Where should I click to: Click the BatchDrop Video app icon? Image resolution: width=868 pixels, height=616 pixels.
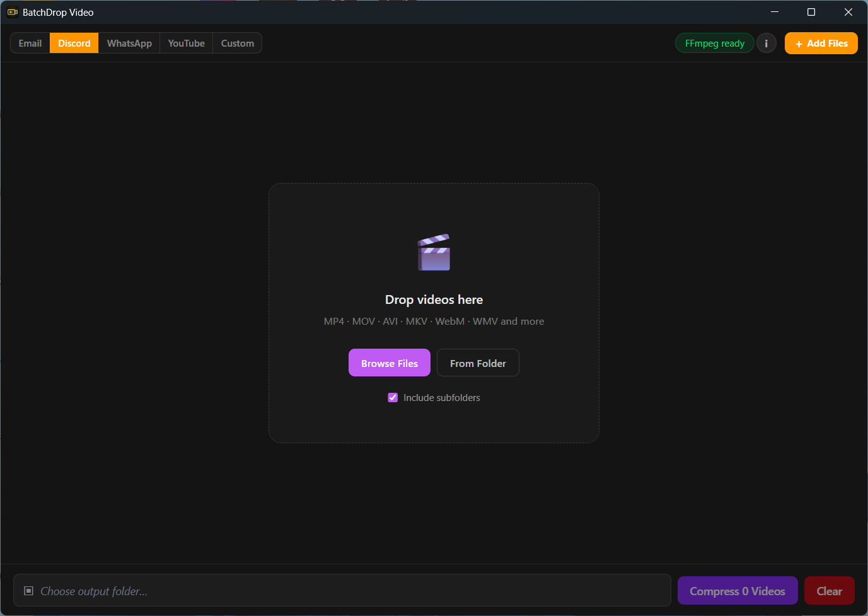[x=12, y=12]
